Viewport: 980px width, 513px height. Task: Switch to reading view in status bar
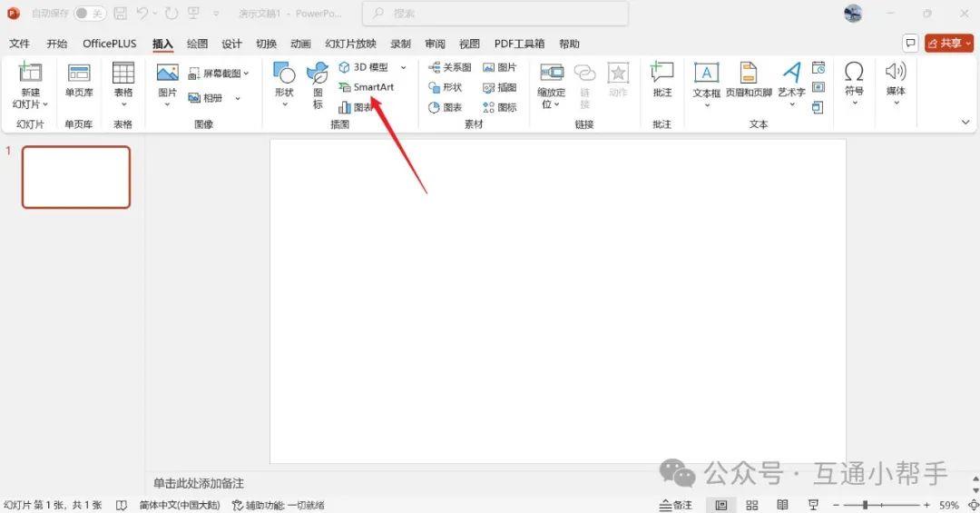(x=782, y=505)
